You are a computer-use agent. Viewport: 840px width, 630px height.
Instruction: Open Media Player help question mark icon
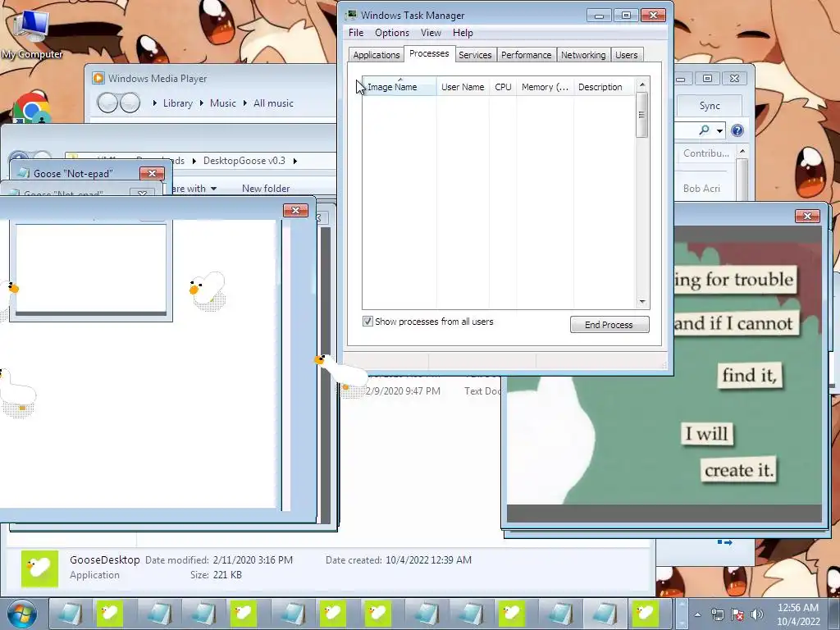[x=737, y=130]
